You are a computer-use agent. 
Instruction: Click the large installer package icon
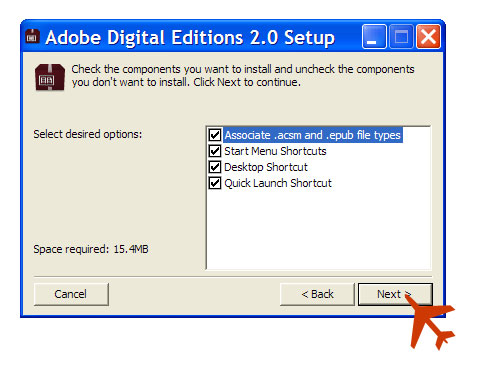(x=50, y=77)
